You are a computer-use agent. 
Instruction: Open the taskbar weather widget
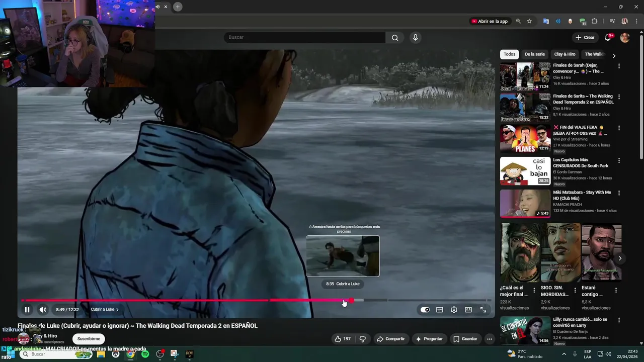[525, 354]
